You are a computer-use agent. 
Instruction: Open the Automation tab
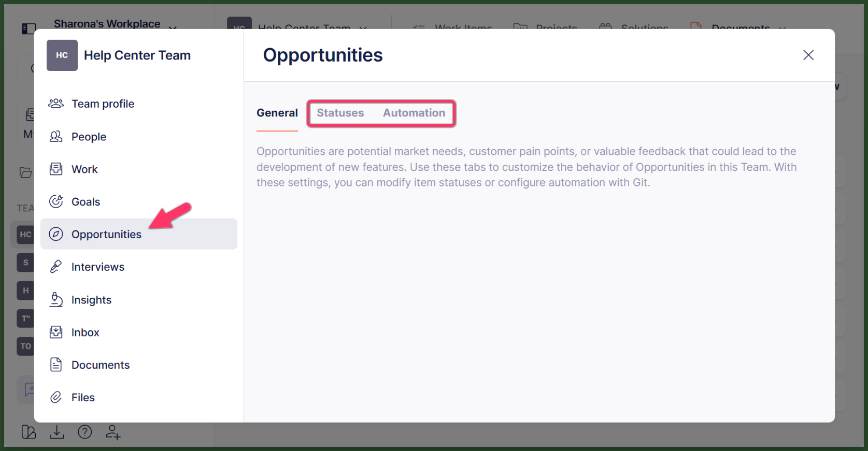tap(414, 113)
